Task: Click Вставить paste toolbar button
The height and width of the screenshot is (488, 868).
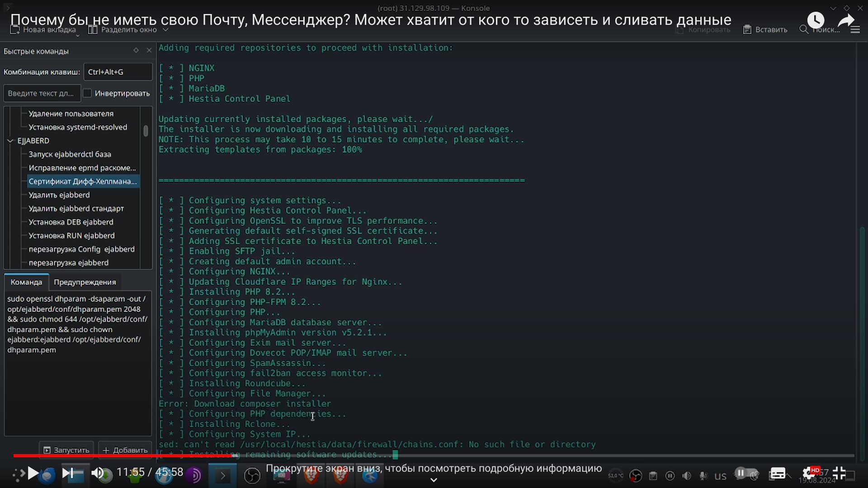Action: (x=765, y=30)
